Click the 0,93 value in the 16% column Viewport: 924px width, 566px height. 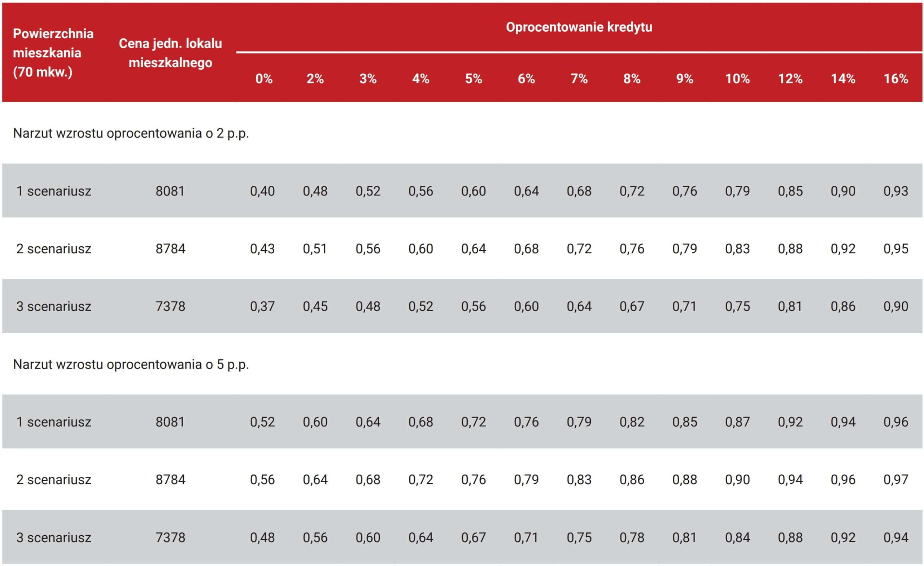point(895,191)
